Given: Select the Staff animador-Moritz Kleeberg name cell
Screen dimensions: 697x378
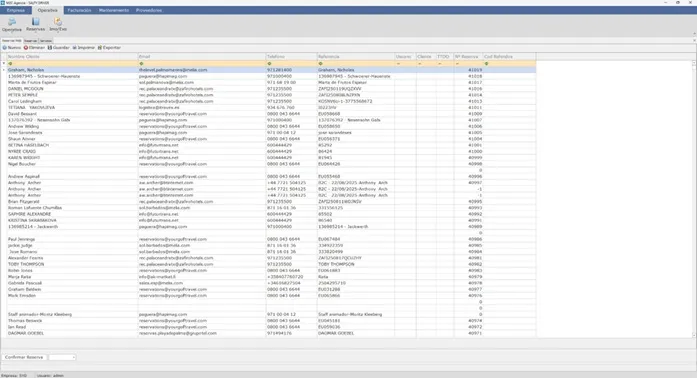Looking at the screenshot, I should point(72,314).
